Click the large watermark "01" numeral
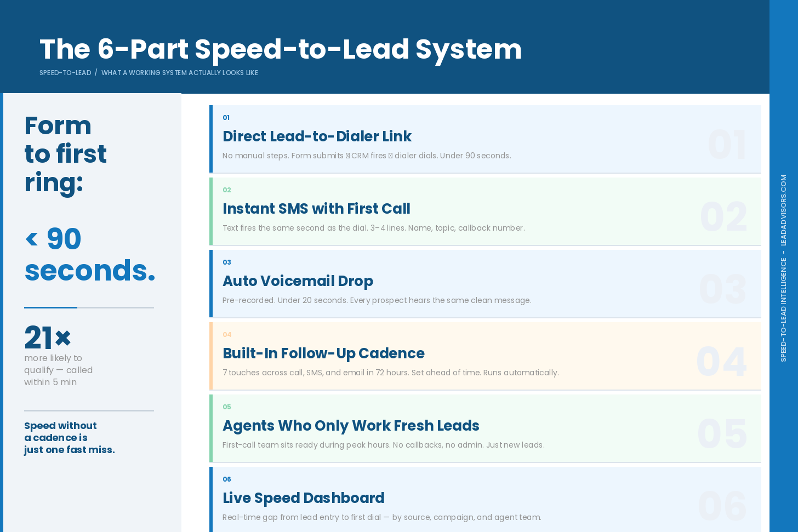The height and width of the screenshot is (532, 798). pos(727,144)
